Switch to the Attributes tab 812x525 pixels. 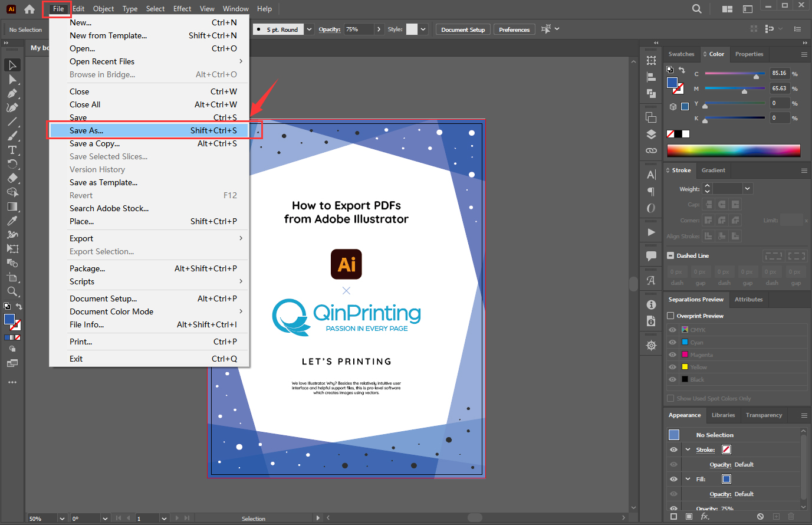point(748,300)
